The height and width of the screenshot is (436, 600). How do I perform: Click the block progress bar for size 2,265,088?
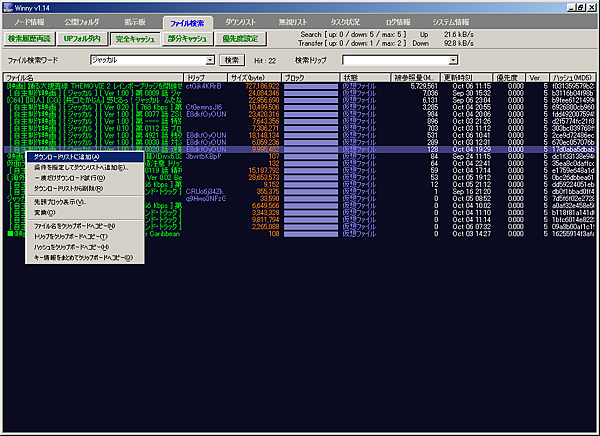pos(311,227)
